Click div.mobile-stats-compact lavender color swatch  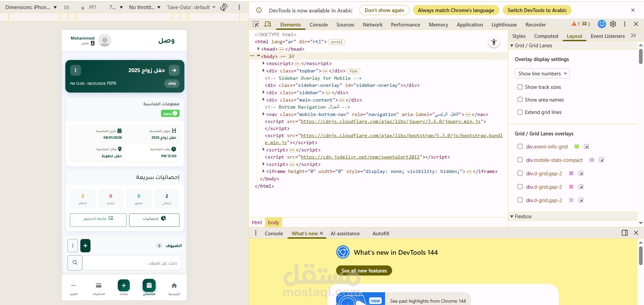click(592, 160)
